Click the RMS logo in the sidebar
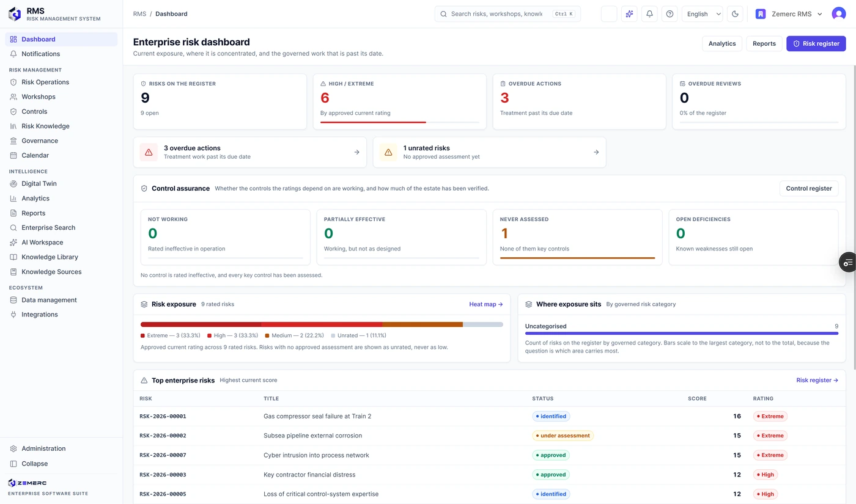 [15, 14]
